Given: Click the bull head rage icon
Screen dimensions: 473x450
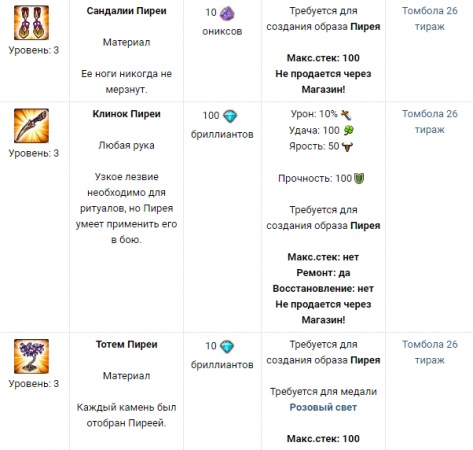Looking at the screenshot, I should [347, 147].
